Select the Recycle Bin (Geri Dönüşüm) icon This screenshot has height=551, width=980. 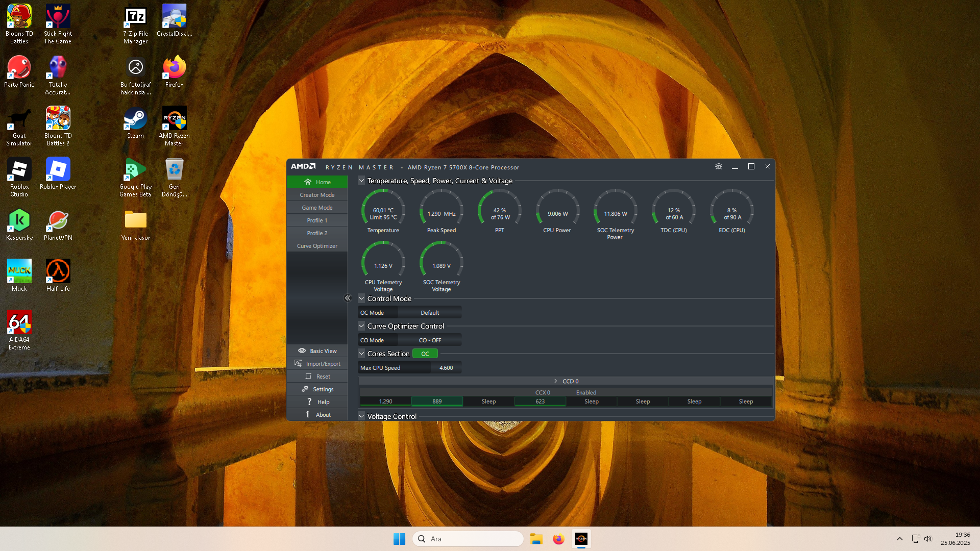pos(174,177)
